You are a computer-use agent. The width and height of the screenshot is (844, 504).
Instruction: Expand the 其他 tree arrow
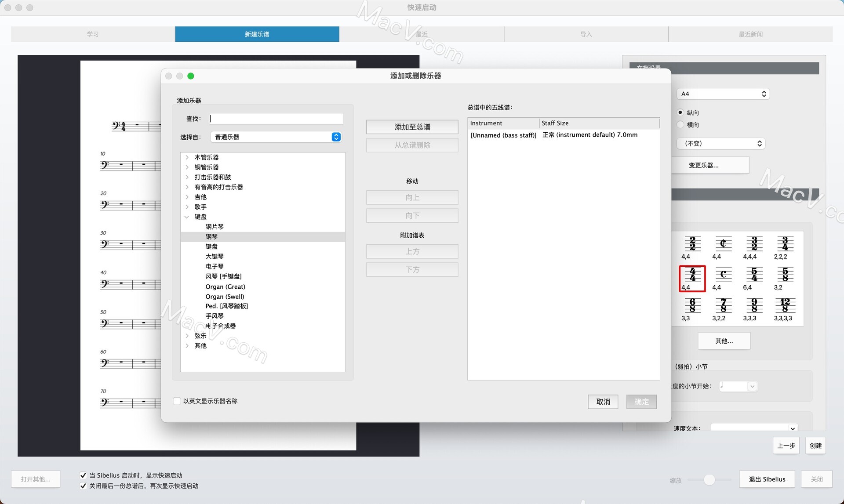[187, 346]
